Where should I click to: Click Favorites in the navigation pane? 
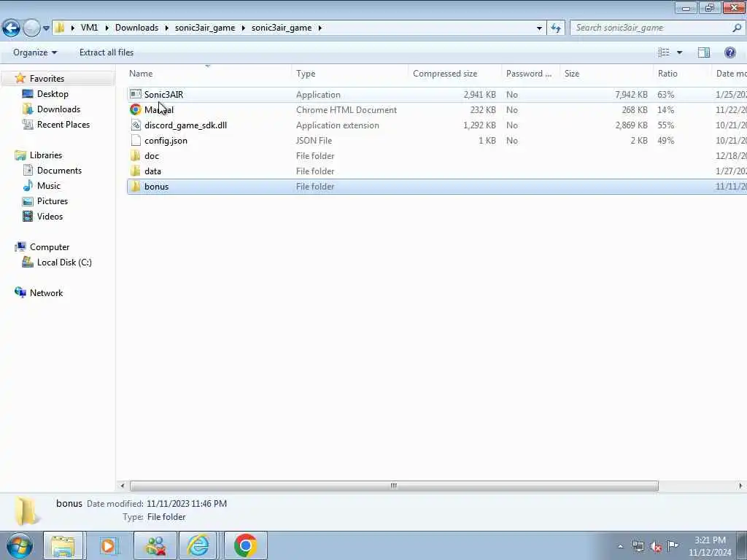pyautogui.click(x=47, y=79)
